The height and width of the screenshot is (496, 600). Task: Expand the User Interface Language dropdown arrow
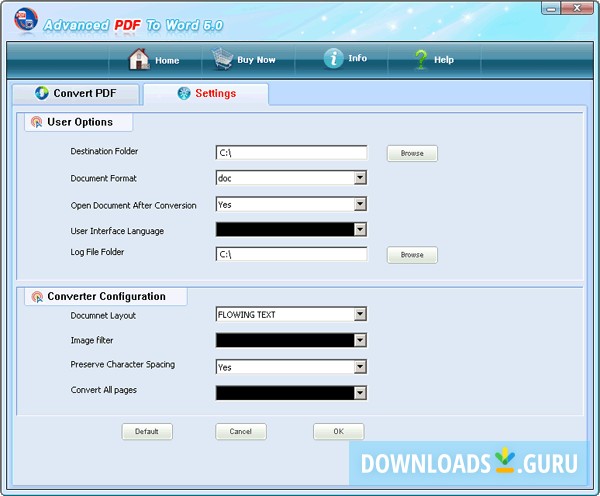tap(360, 229)
